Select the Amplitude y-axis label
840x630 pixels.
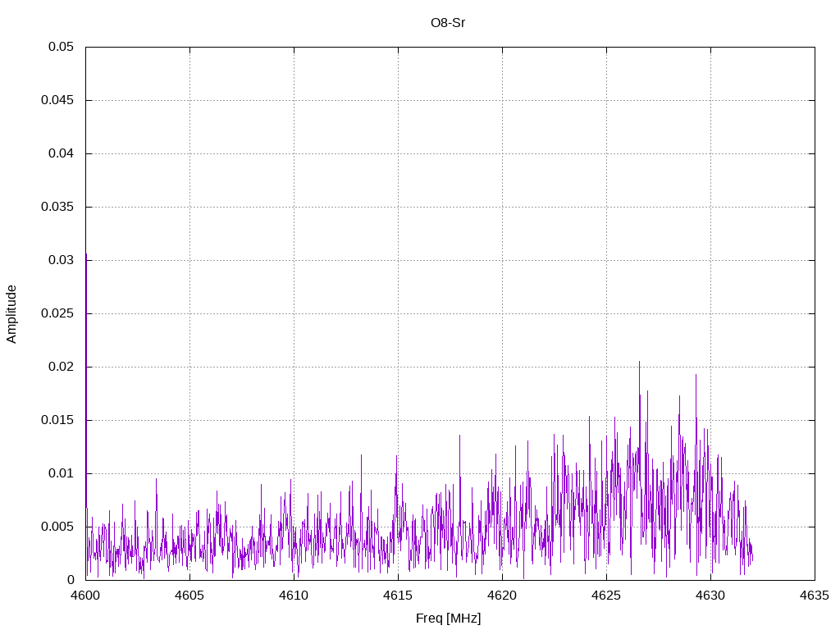click(11, 314)
